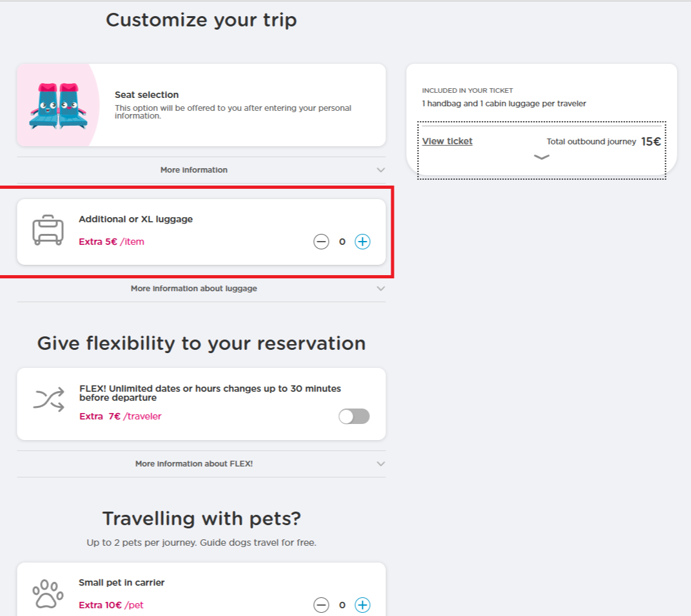The width and height of the screenshot is (691, 616).
Task: Click the pet paw print icon
Action: tap(48, 594)
